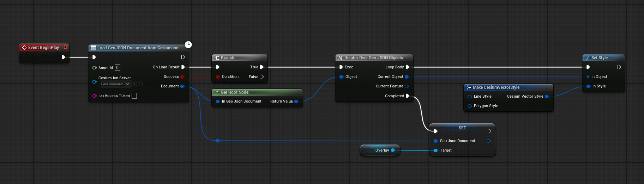Image resolution: width=644 pixels, height=184 pixels.
Task: Click Event BeginPlay's white exec output pin
Action: click(63, 57)
